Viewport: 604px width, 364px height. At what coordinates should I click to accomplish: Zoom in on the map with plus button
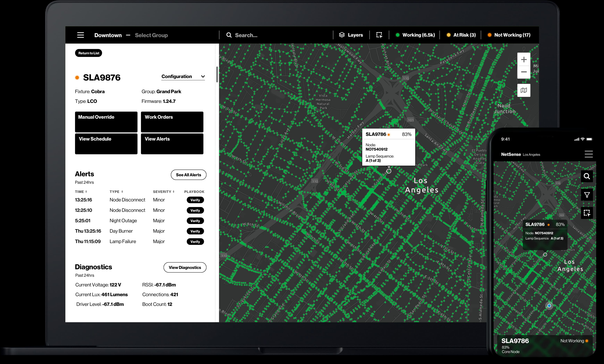tap(524, 59)
